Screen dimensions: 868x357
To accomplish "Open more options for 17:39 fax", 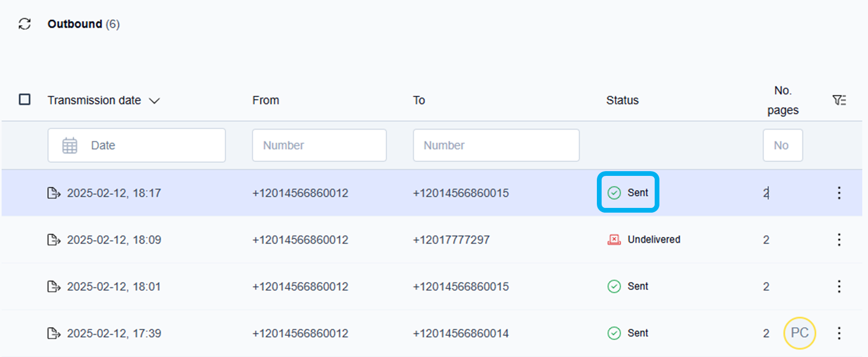I will 839,333.
